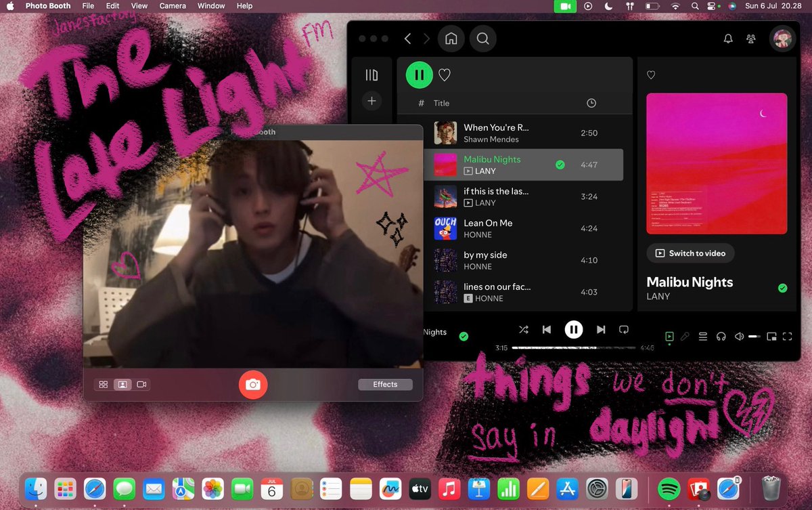Viewport: 812px width, 510px height.
Task: Open the Edit menu
Action: pos(113,6)
